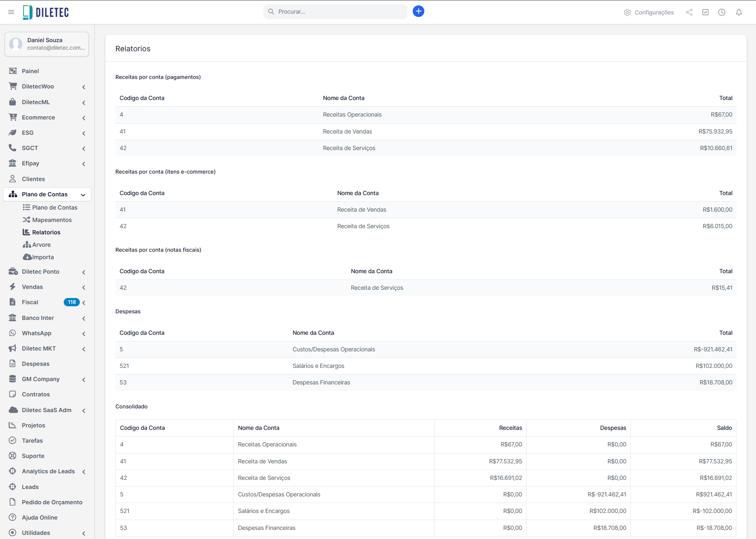The image size is (756, 539).
Task: Open the Mapeamentos submenu item
Action: (52, 220)
